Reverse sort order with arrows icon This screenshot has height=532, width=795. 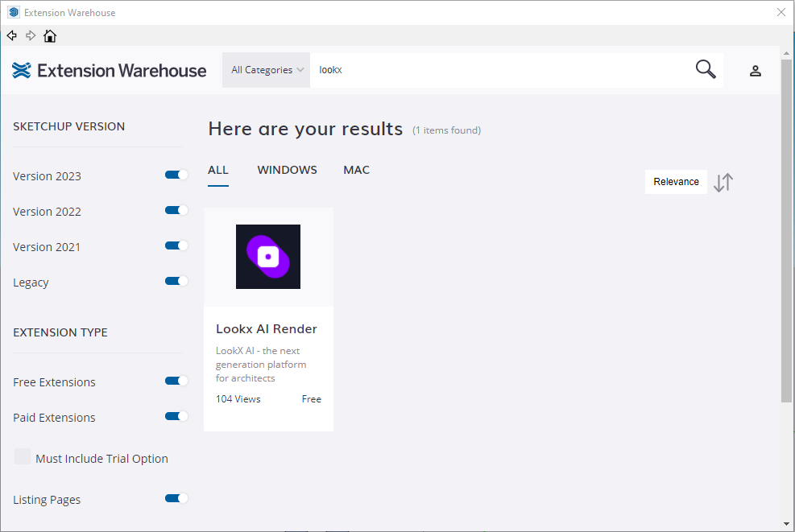coord(723,182)
